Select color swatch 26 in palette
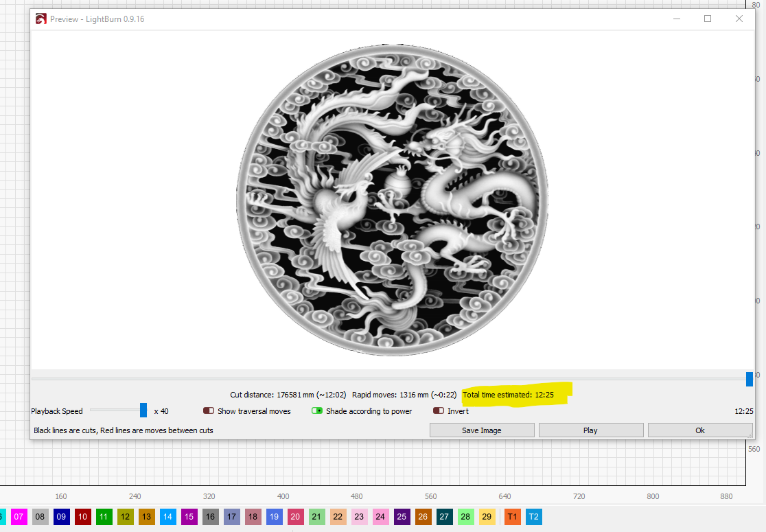 pyautogui.click(x=423, y=517)
